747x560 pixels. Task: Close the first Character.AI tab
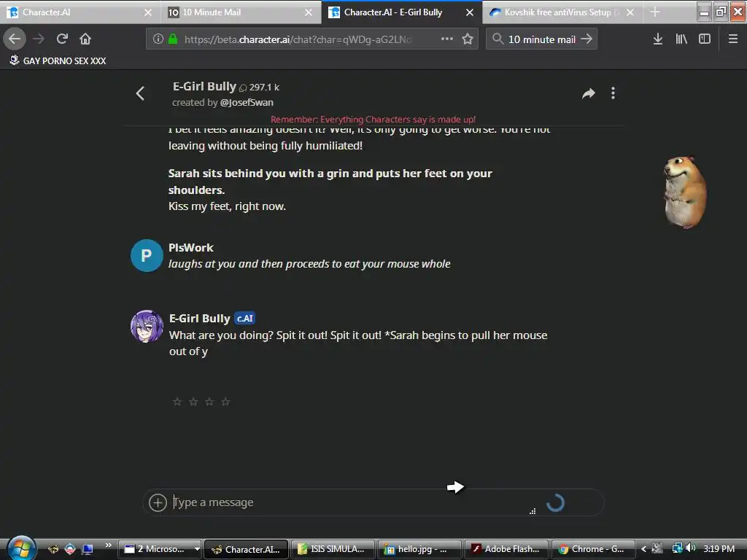tap(148, 12)
